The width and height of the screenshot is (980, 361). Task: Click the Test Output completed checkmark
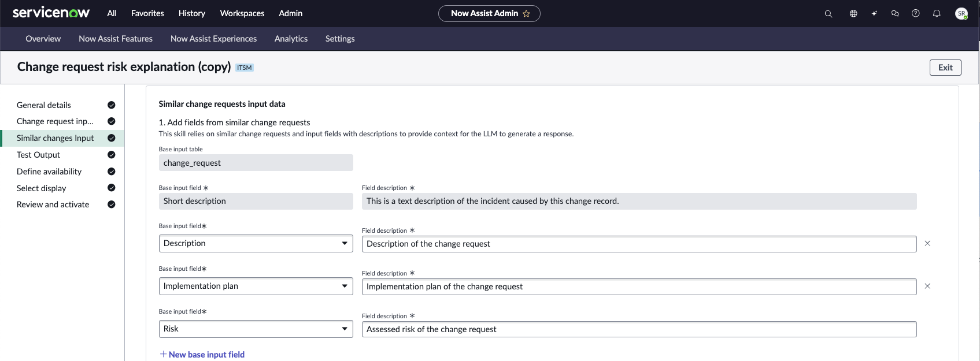click(x=112, y=155)
